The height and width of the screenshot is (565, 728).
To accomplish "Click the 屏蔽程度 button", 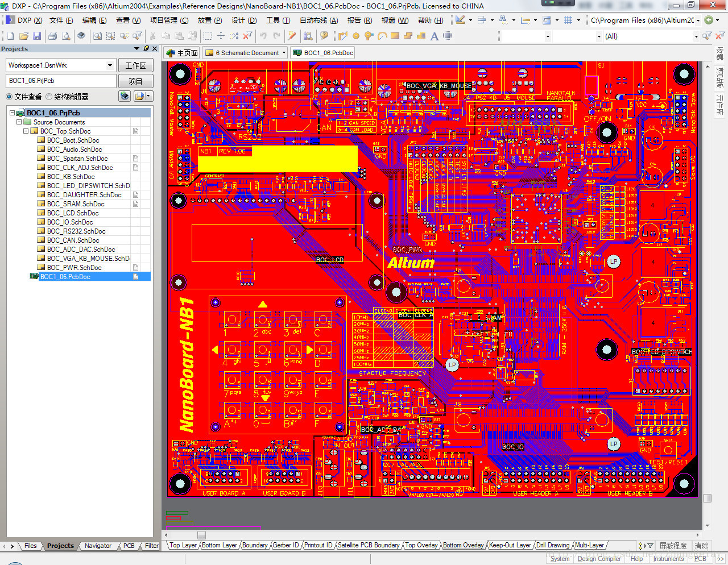I will [673, 546].
